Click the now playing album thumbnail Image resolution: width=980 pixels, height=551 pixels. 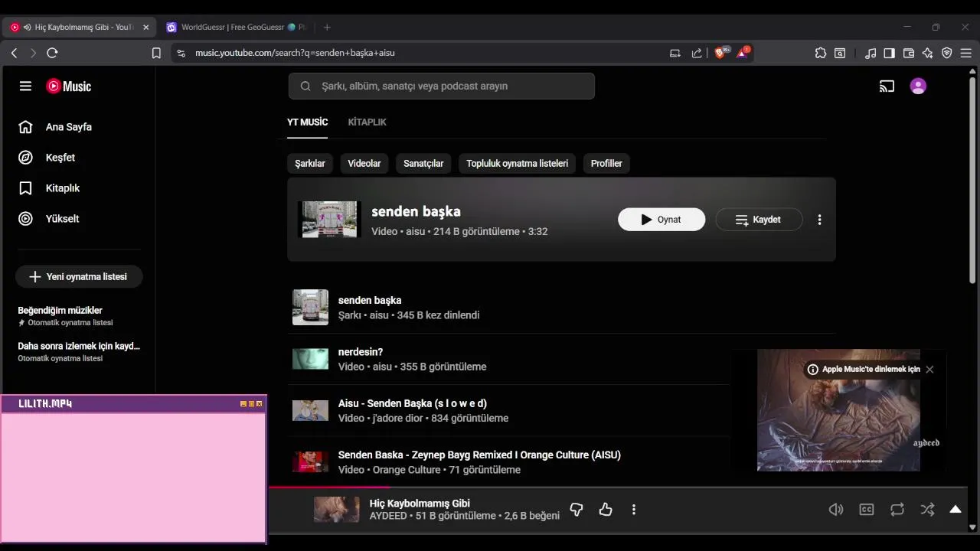click(x=337, y=510)
